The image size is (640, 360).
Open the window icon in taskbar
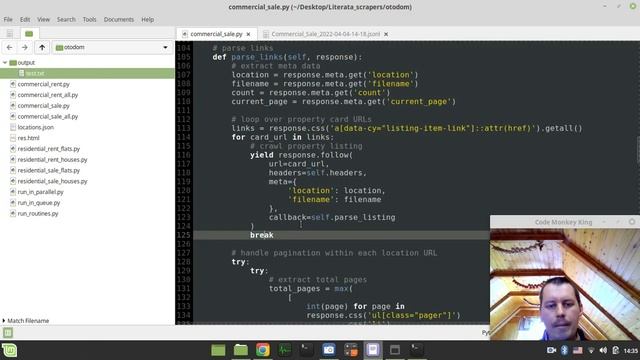click(x=395, y=350)
